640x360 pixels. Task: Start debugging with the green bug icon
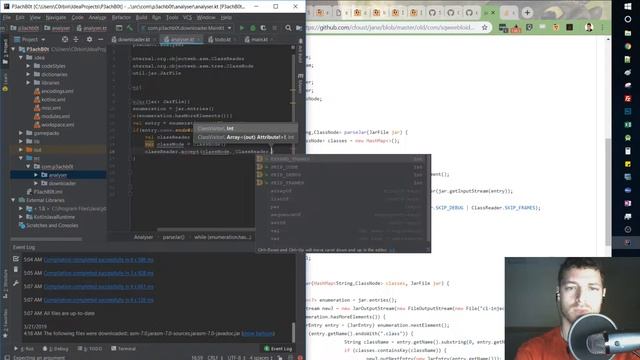point(253,28)
